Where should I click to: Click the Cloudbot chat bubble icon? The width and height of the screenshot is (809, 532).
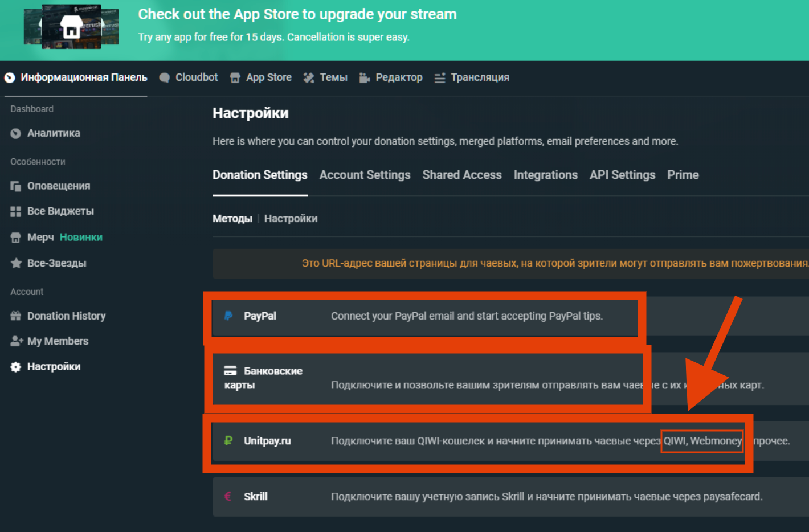tap(165, 77)
